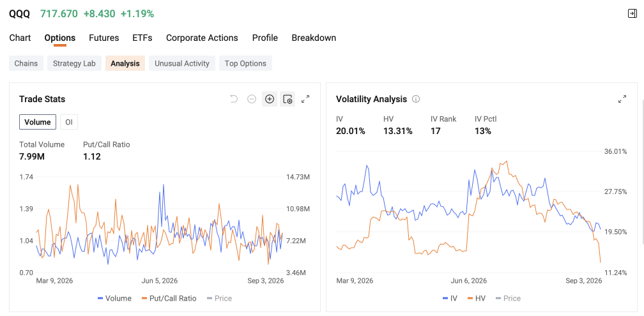Click the IV Rank 17 value
Screen dimensions: 644x316
coord(435,131)
